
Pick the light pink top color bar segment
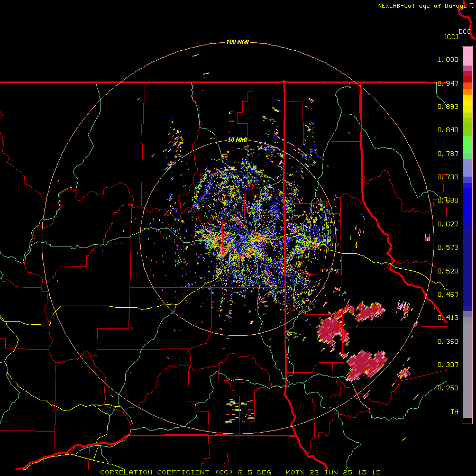tap(467, 57)
